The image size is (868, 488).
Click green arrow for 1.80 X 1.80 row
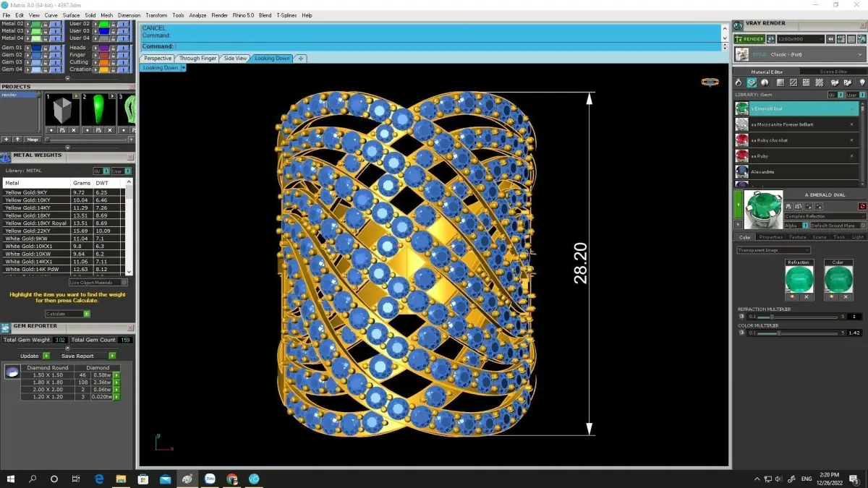coord(116,382)
